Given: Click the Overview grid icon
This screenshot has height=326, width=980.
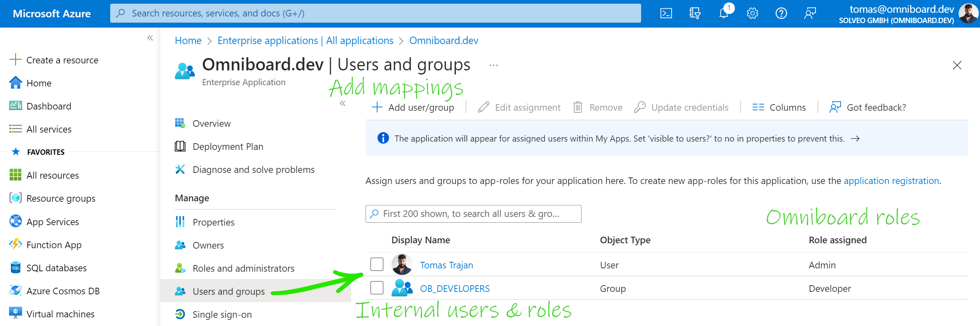Looking at the screenshot, I should 180,123.
